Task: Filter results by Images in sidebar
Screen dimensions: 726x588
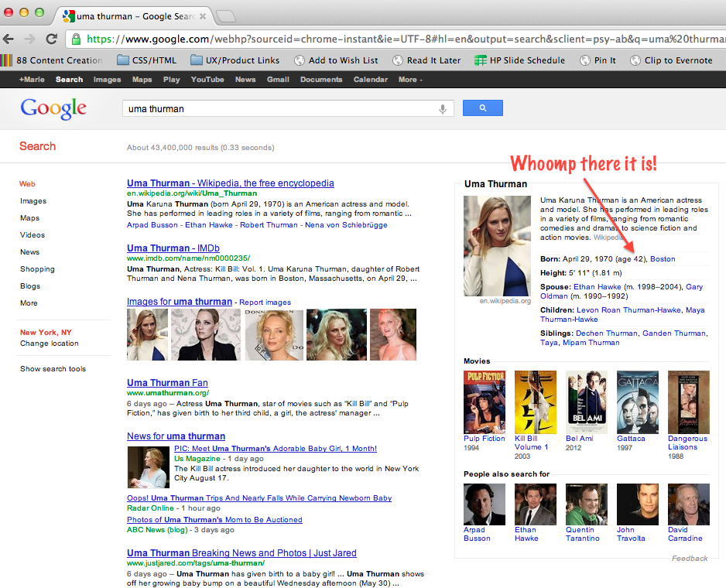Action: [33, 201]
